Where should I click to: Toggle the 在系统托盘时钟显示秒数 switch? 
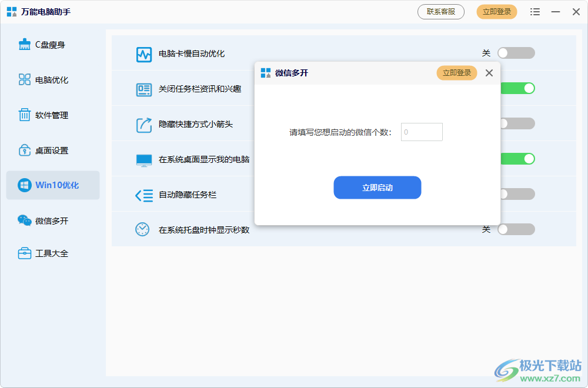point(516,229)
